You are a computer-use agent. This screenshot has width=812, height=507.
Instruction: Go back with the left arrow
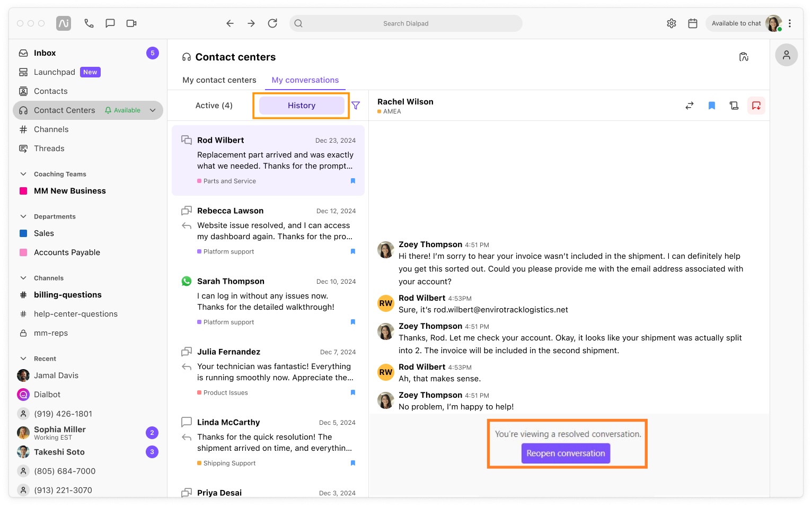pyautogui.click(x=230, y=23)
